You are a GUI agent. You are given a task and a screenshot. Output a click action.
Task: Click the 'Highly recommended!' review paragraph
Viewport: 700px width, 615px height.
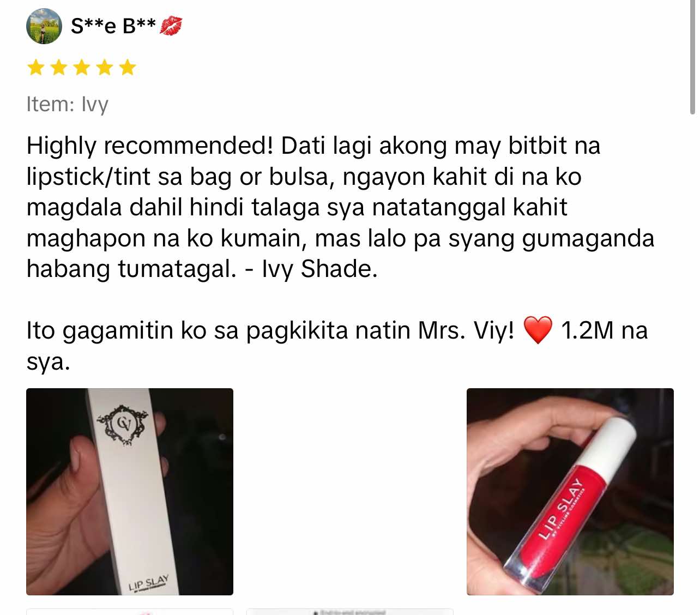point(340,207)
